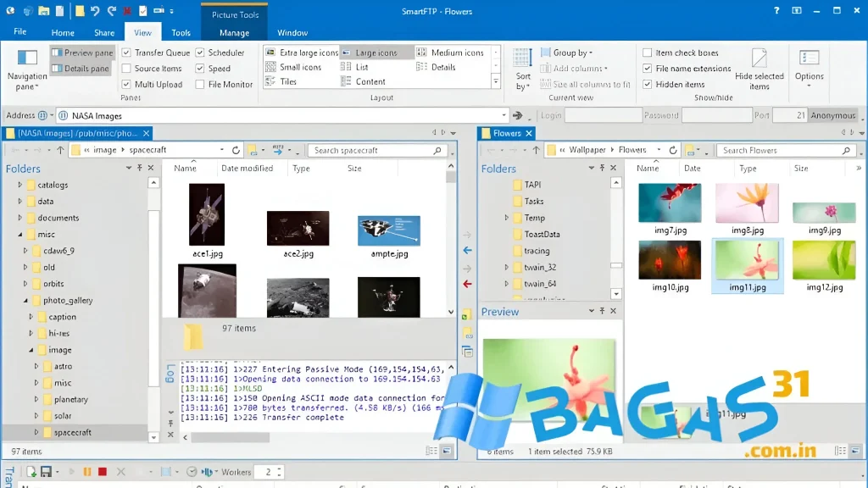Click the Anonymous login button
Image resolution: width=868 pixels, height=488 pixels.
click(833, 115)
